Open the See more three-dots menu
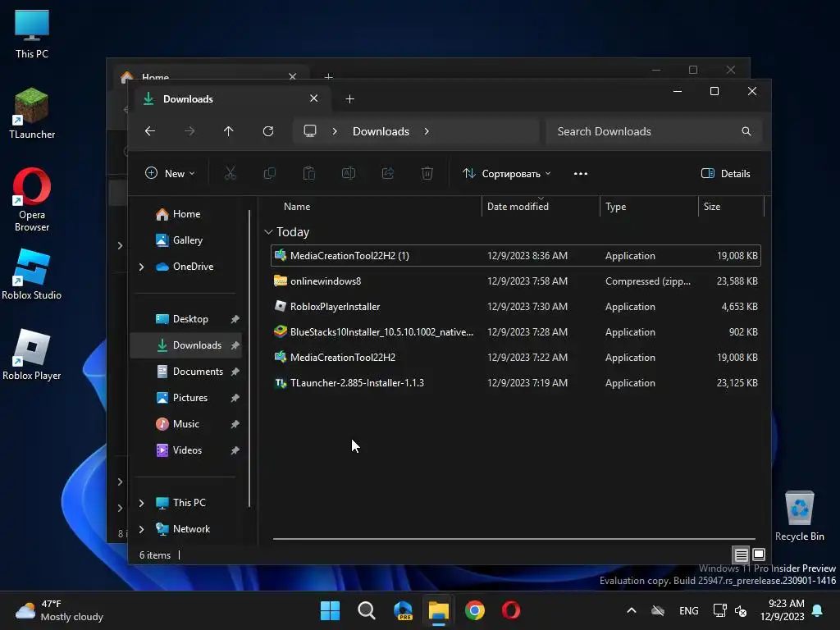The height and width of the screenshot is (630, 840). coord(581,174)
